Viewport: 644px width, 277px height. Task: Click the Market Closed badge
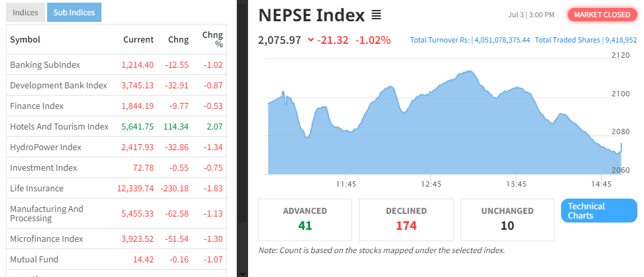pos(602,15)
